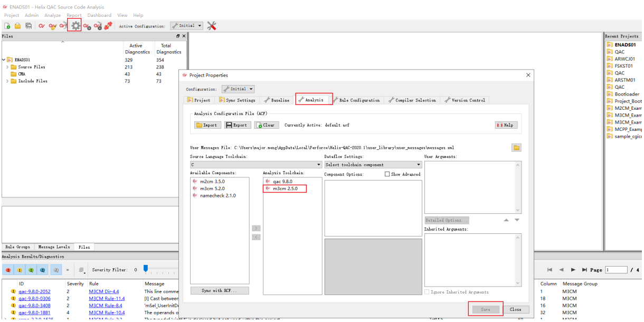Image resolution: width=644 pixels, height=322 pixels.
Task: Toggle the yellow warning severity filter icon
Action: pyautogui.click(x=20, y=270)
